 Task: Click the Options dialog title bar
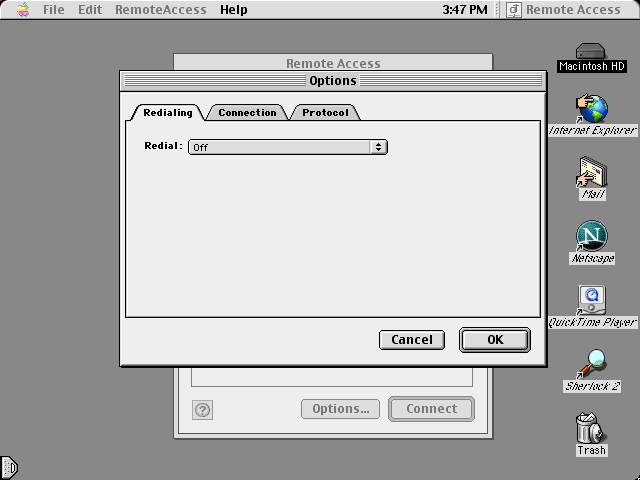pos(333,80)
